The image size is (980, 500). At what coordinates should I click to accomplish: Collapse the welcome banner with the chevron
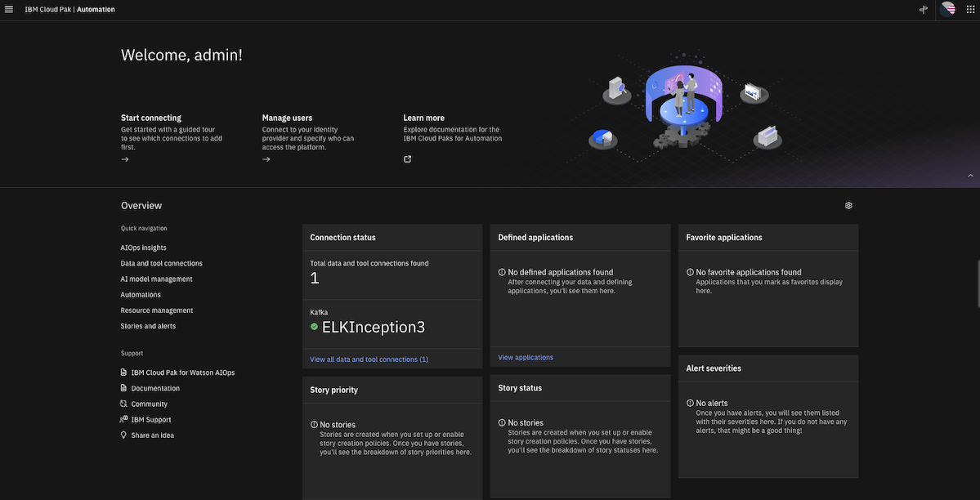970,176
